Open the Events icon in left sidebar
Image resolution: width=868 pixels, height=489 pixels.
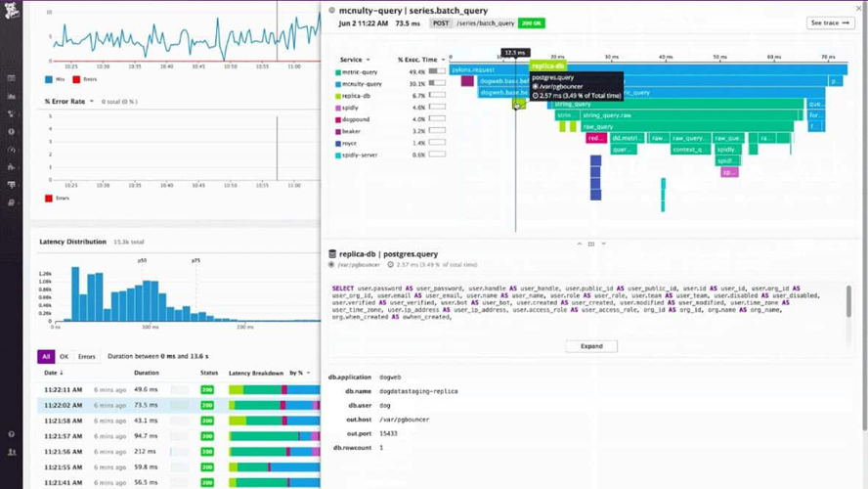tap(12, 78)
